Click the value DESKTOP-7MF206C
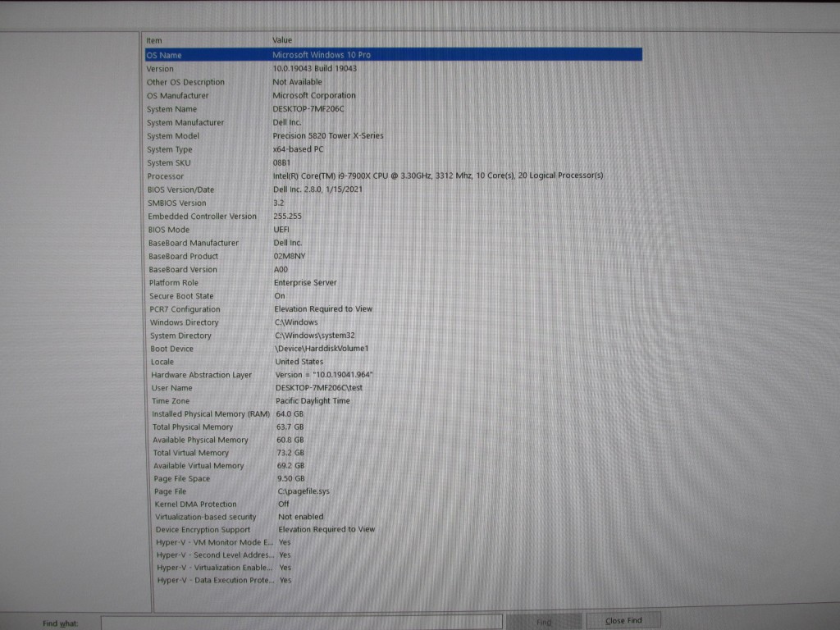 point(308,109)
